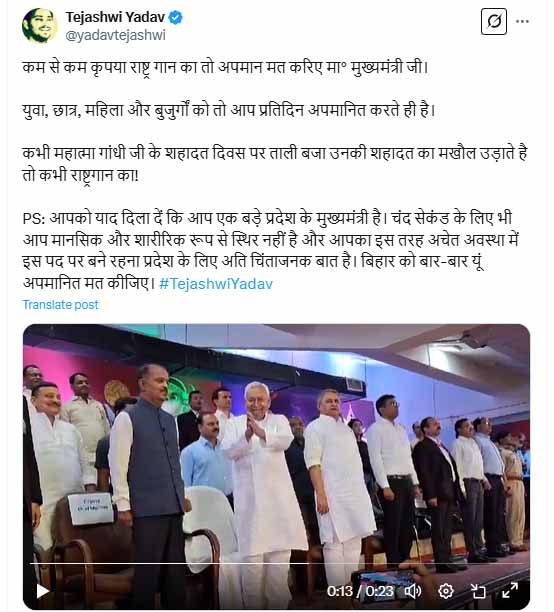Visit the @yadavtejashwi handle

point(116,35)
